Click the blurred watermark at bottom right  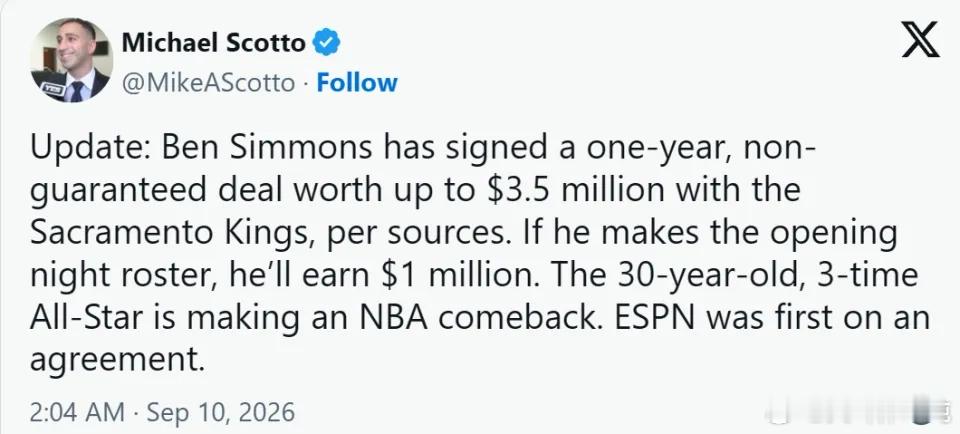click(854, 411)
